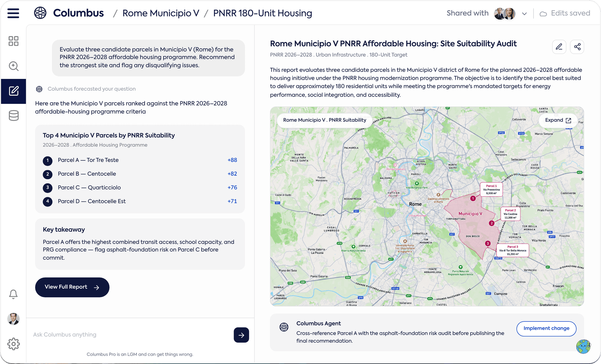Viewport: 601px width, 364px height.
Task: Select Parcel C — Quarticciolo row
Action: pos(140,188)
